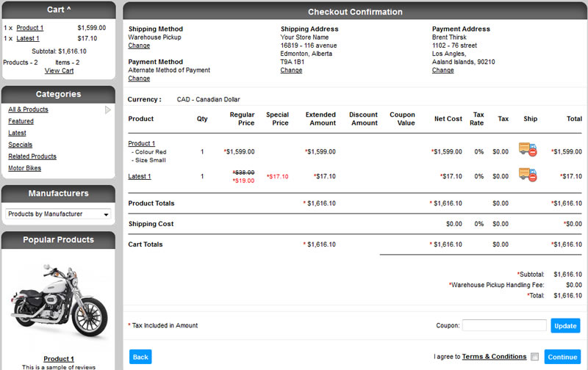Open the Related Products category

point(32,156)
